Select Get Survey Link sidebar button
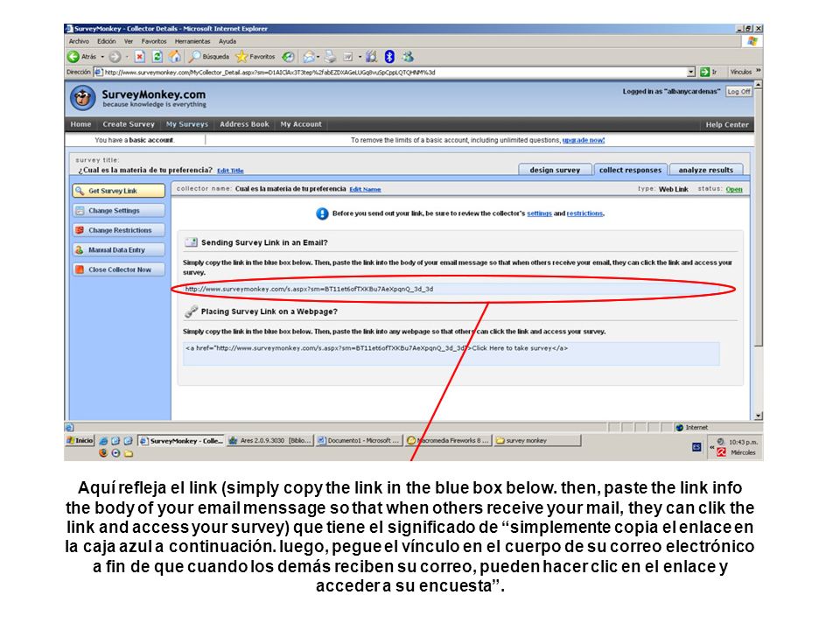 click(118, 191)
